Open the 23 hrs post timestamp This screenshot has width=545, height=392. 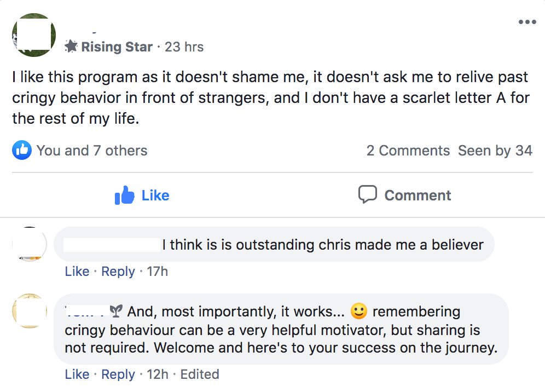(x=184, y=47)
